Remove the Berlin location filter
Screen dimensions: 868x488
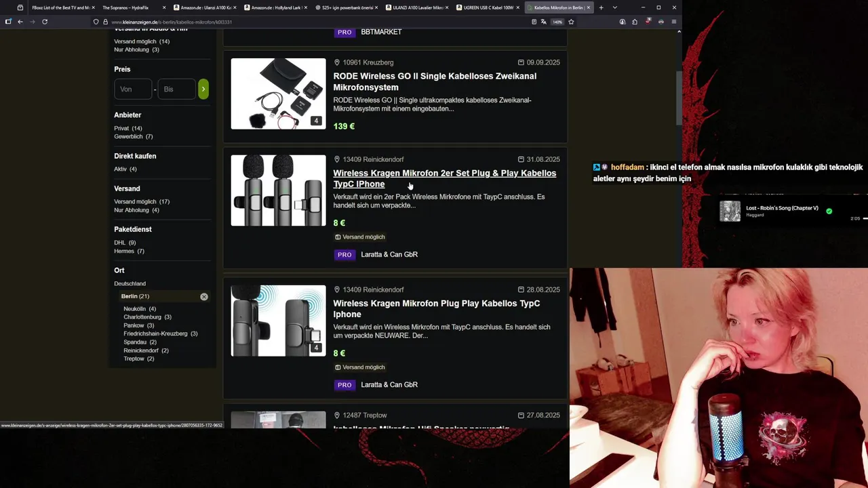(204, 297)
